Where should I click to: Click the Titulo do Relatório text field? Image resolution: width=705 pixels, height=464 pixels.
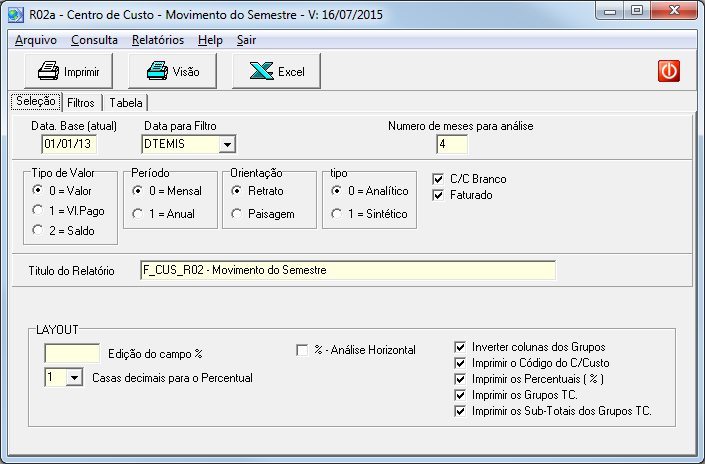[348, 270]
